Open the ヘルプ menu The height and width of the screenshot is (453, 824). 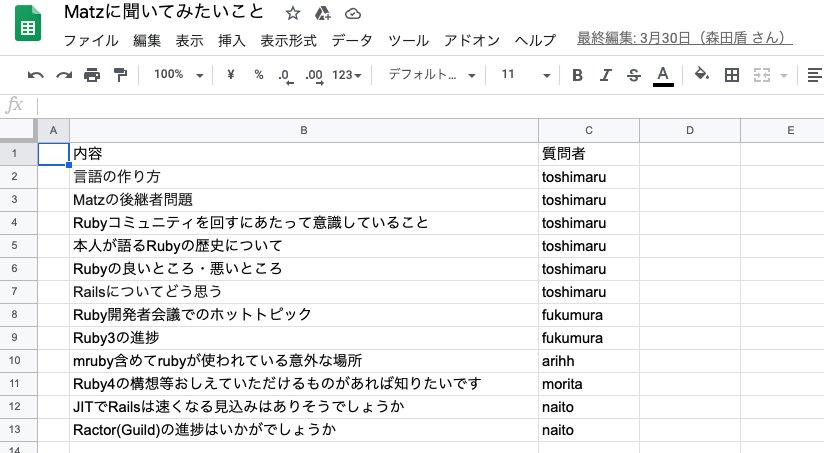535,40
